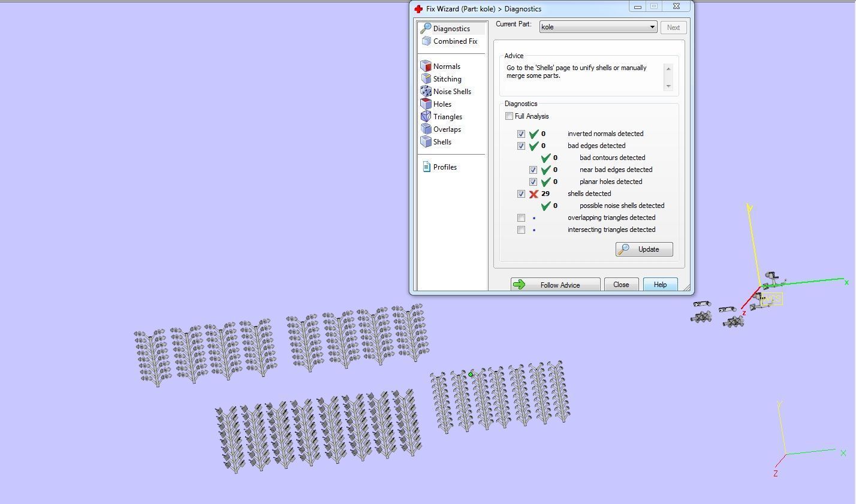
Task: Uncheck planar holes detected checkbox
Action: pos(533,182)
